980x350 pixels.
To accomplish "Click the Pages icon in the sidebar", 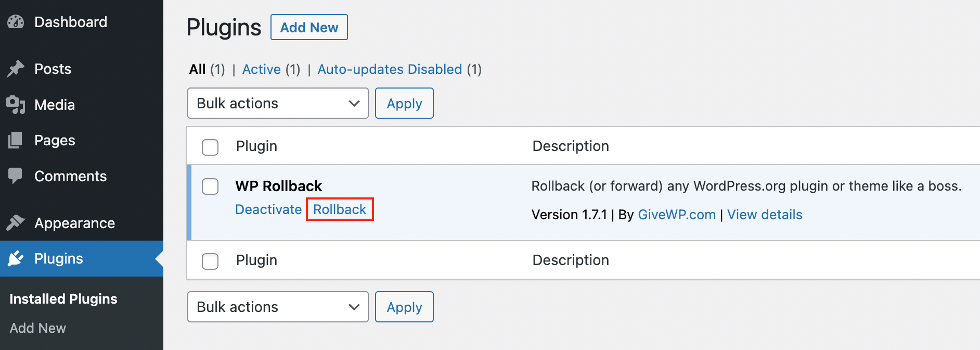I will [x=16, y=140].
